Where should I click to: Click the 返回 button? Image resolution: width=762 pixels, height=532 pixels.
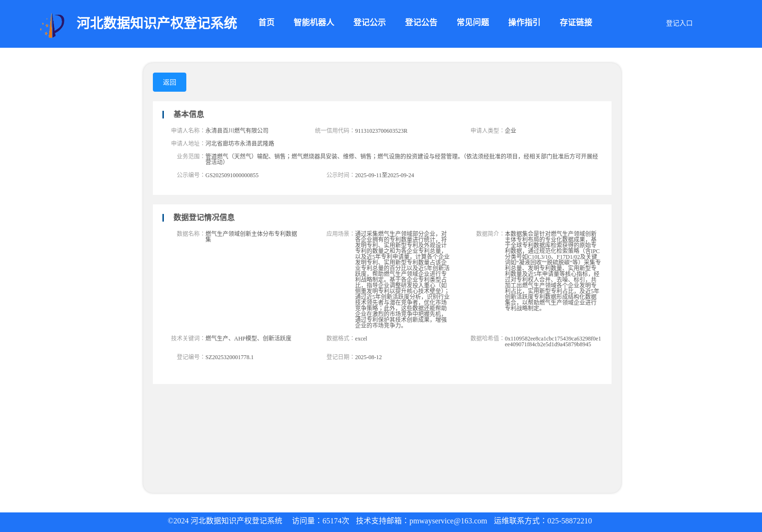tap(170, 82)
